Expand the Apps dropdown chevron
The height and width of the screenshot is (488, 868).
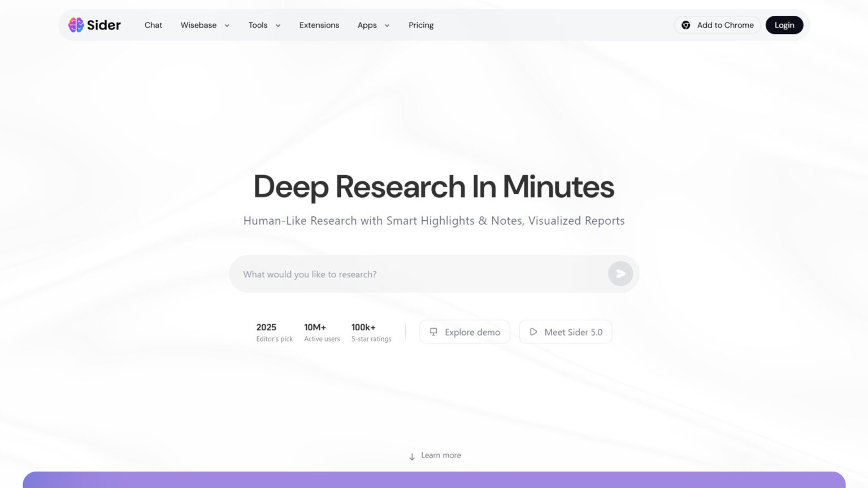click(387, 25)
